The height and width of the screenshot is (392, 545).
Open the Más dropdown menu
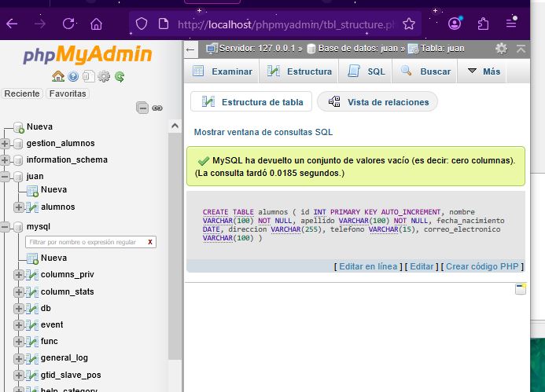pyautogui.click(x=484, y=71)
